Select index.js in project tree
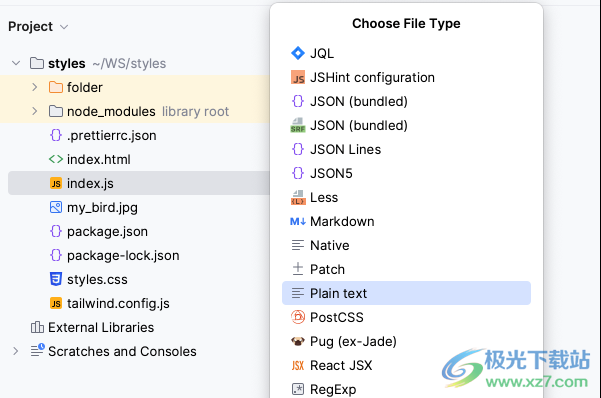Image resolution: width=601 pixels, height=398 pixels. (x=139, y=183)
